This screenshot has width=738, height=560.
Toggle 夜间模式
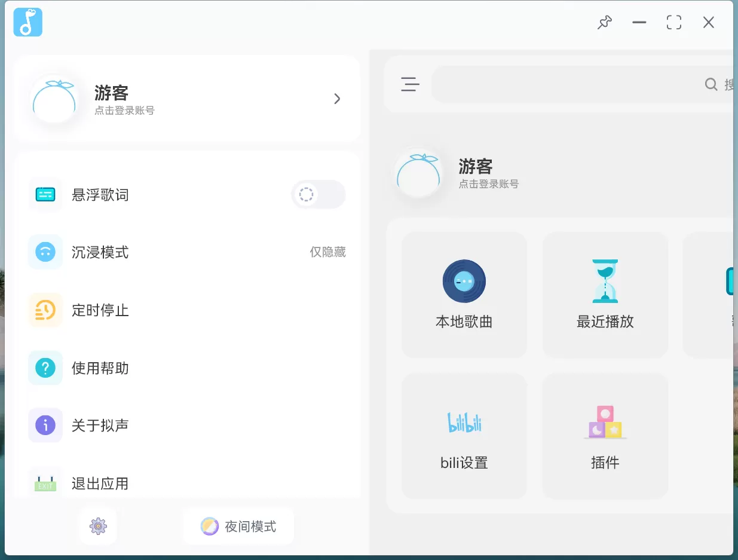point(238,526)
